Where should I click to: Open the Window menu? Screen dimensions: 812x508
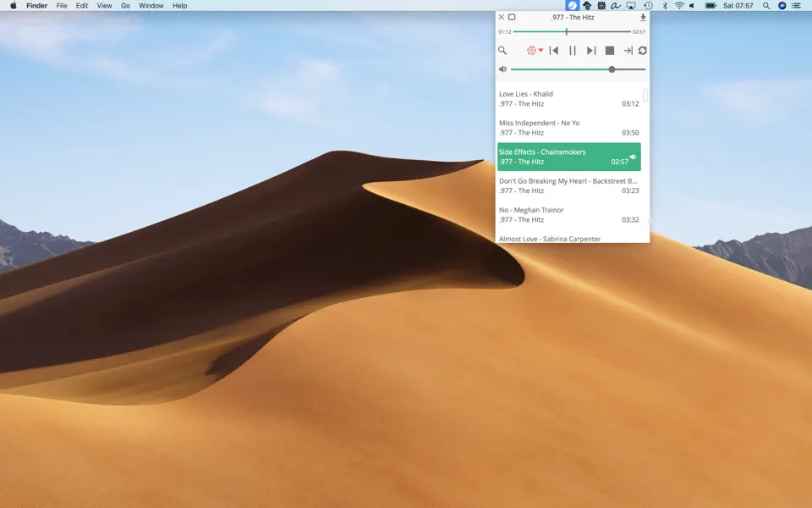(151, 6)
